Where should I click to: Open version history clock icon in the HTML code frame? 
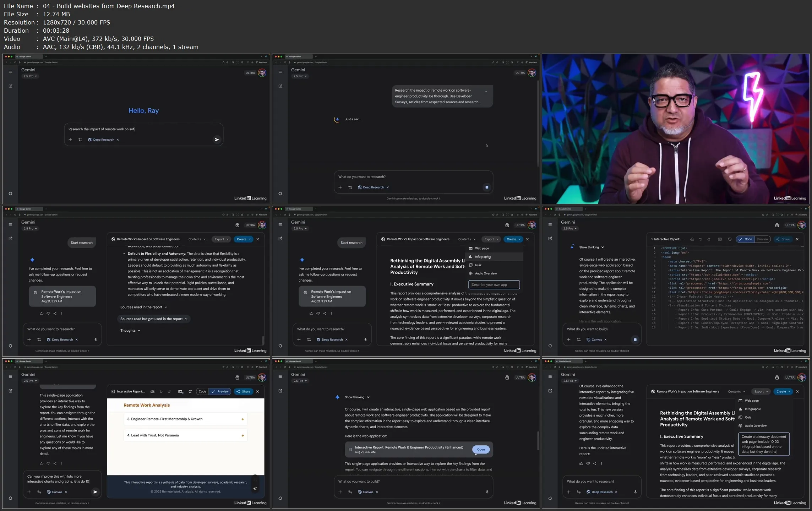tap(730, 239)
